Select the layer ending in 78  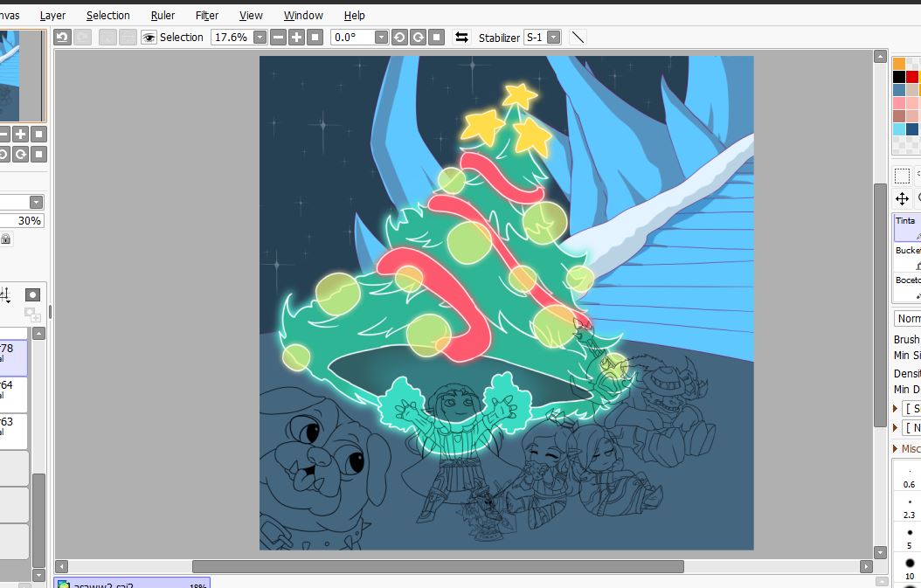[13, 357]
